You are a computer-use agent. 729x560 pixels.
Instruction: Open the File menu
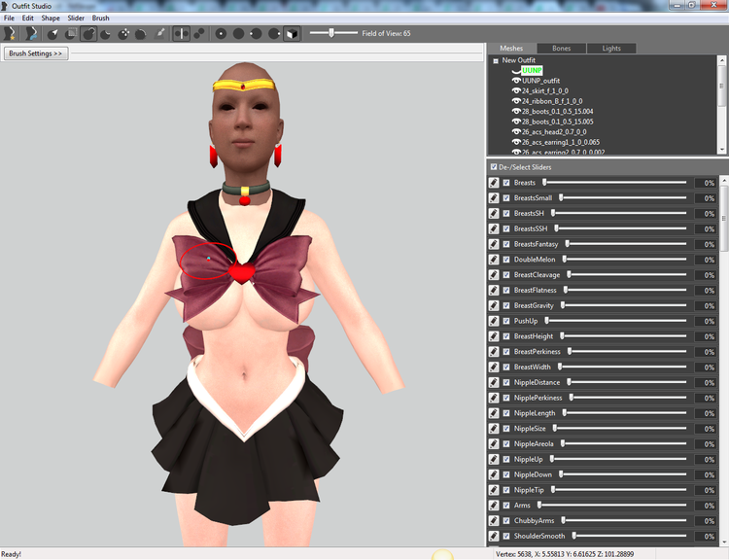tap(9, 18)
